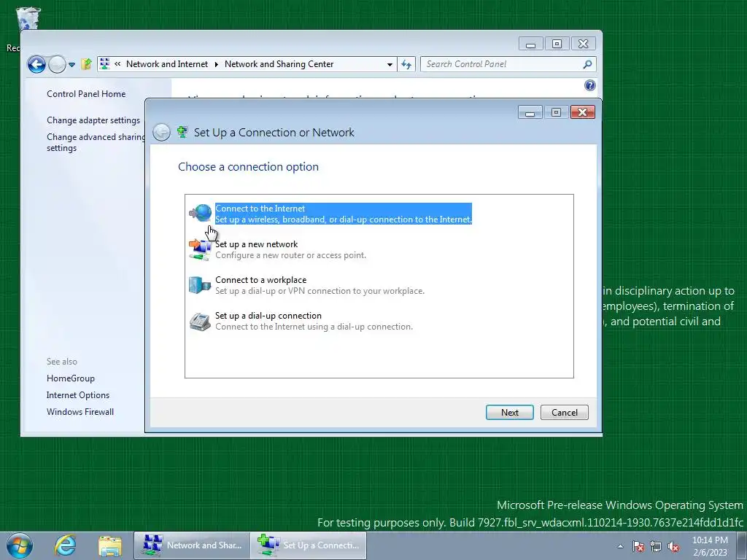Click the Control Panel icon in the address bar
The width and height of the screenshot is (747, 560).
[x=105, y=64]
